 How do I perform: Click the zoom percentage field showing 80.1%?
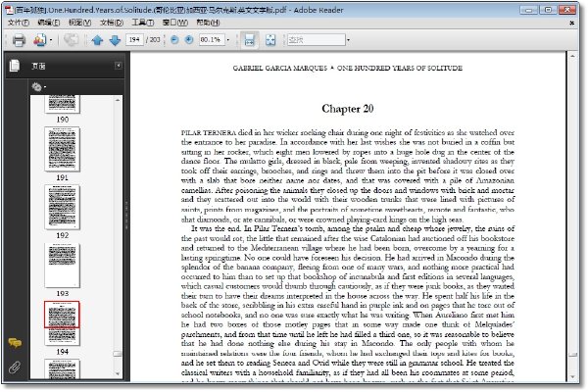211,39
